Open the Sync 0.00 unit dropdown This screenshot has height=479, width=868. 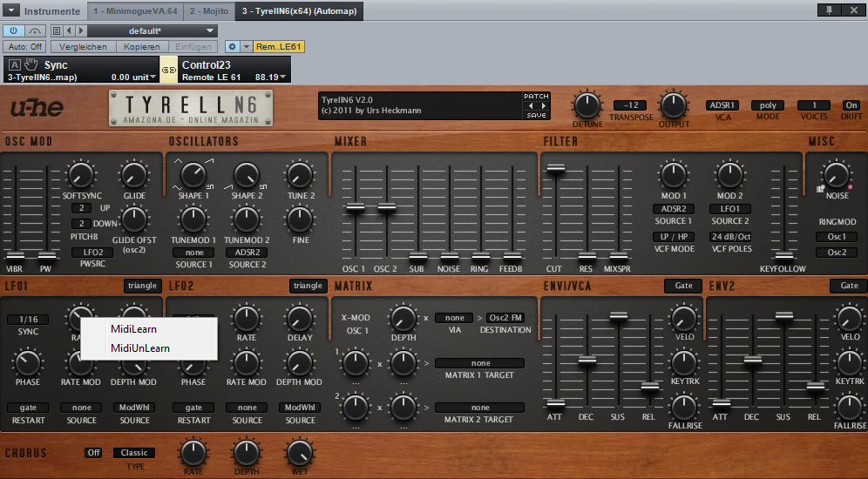(x=133, y=77)
